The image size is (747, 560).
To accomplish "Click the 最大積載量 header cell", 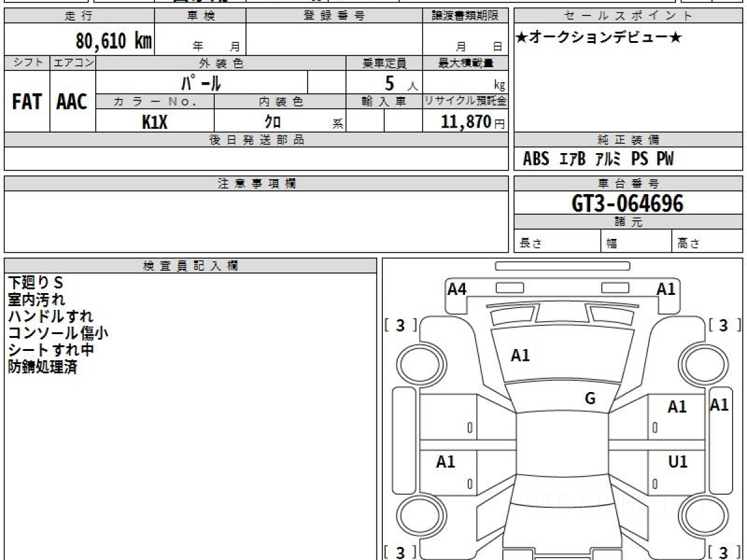I will (x=466, y=63).
